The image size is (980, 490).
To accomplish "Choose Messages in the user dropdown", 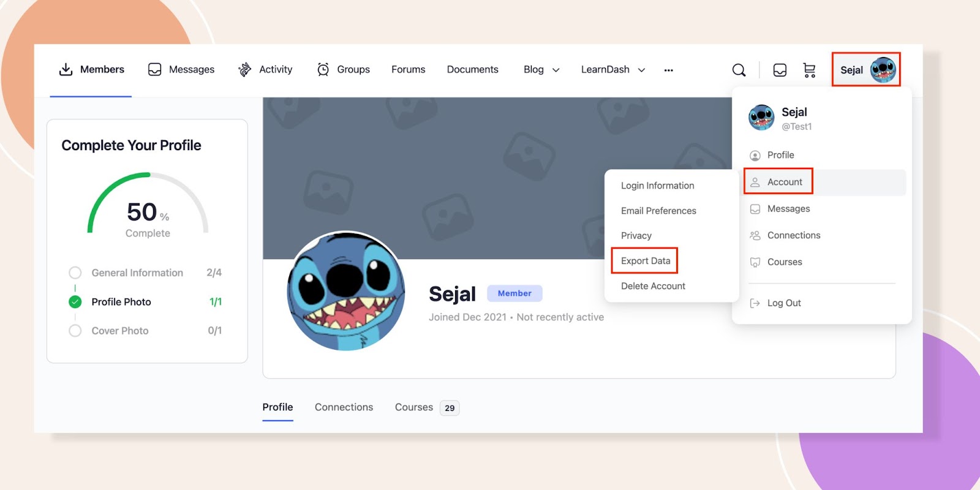I will pyautogui.click(x=788, y=209).
